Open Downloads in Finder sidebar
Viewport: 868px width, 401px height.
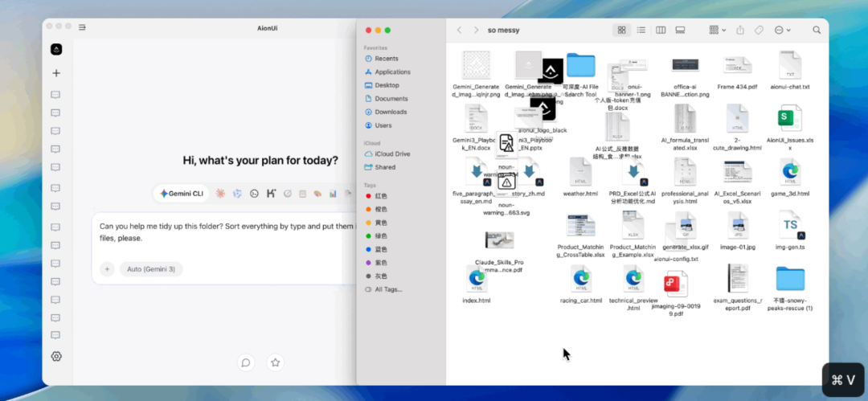391,112
